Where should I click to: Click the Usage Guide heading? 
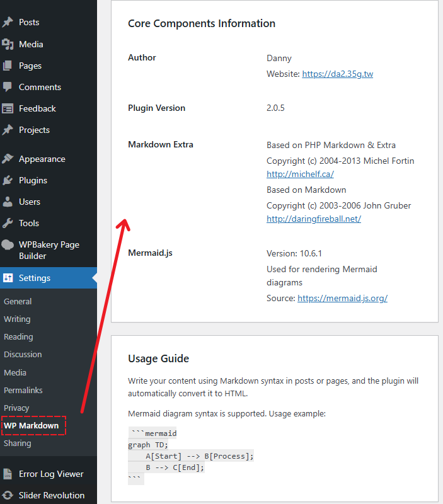[159, 358]
